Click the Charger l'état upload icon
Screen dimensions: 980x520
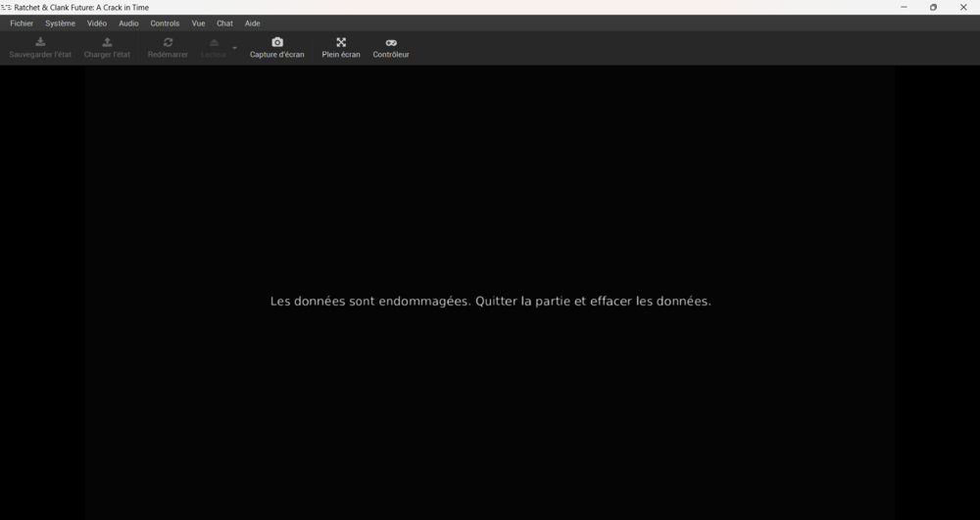click(107, 43)
